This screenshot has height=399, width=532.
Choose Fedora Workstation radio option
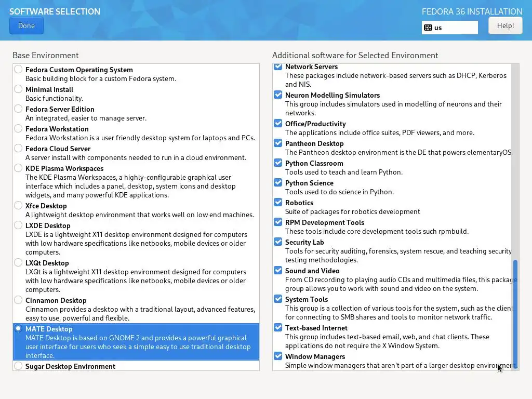pos(18,128)
